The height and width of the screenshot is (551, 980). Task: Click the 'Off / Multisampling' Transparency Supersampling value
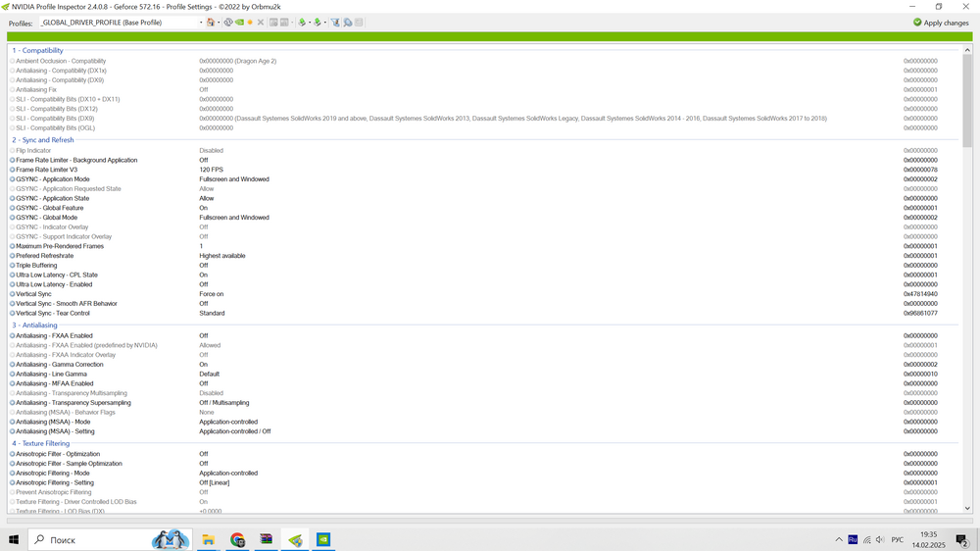point(223,403)
